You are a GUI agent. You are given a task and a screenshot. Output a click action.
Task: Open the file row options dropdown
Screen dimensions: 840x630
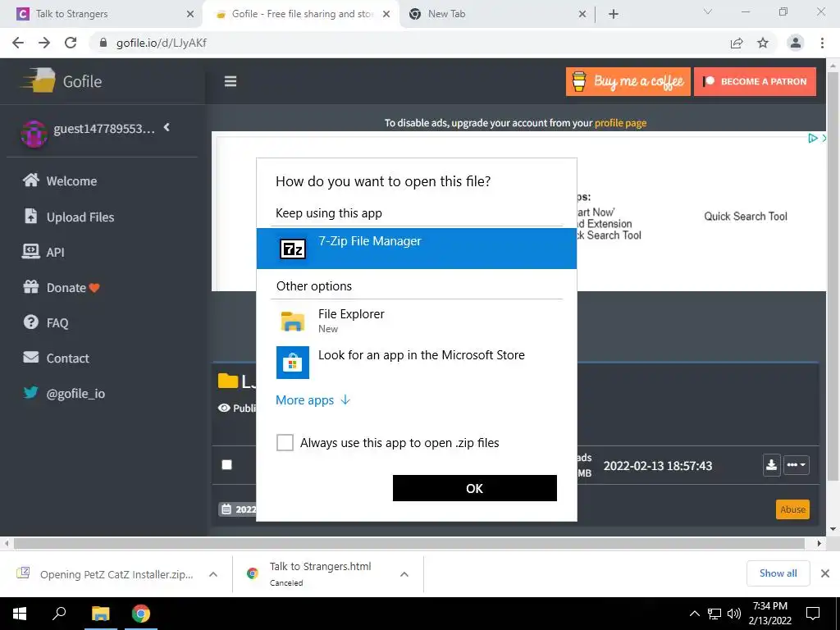796,464
